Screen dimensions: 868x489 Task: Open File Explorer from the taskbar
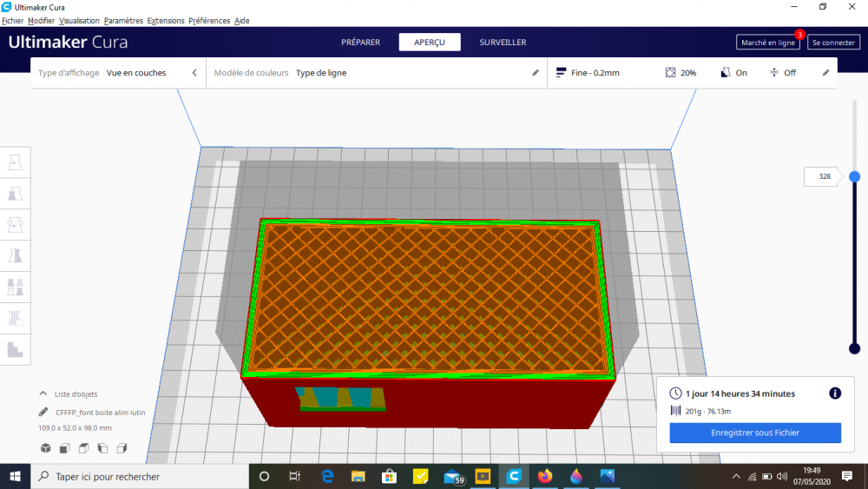[358, 476]
